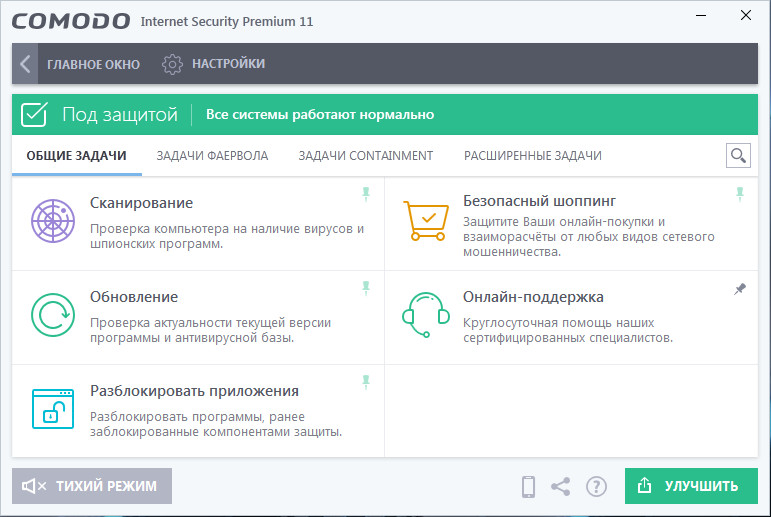
Task: Open help question mark icon
Action: pos(596,487)
